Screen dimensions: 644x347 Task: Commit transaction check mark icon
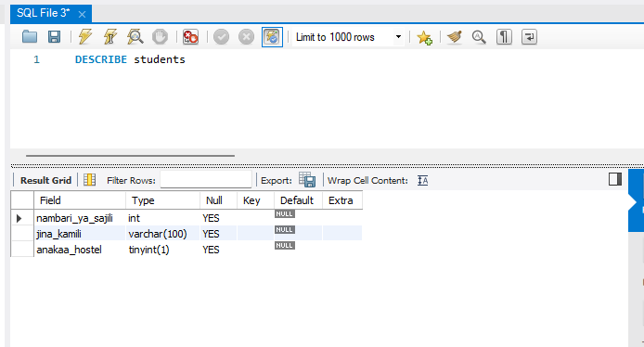pyautogui.click(x=221, y=37)
